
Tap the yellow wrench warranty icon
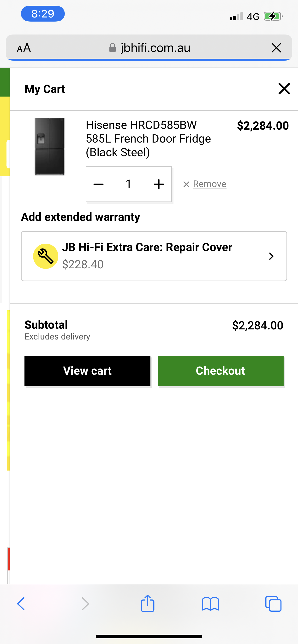point(46,256)
